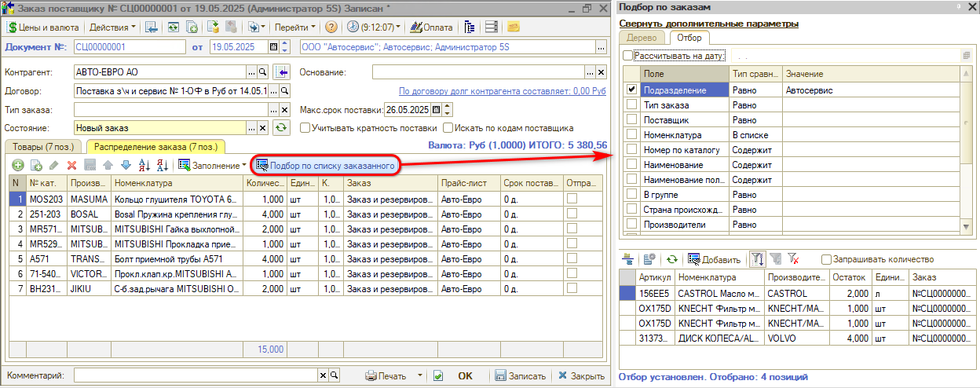Sort rows ascending with the A-Z icon
The image size is (980, 388).
click(x=144, y=165)
